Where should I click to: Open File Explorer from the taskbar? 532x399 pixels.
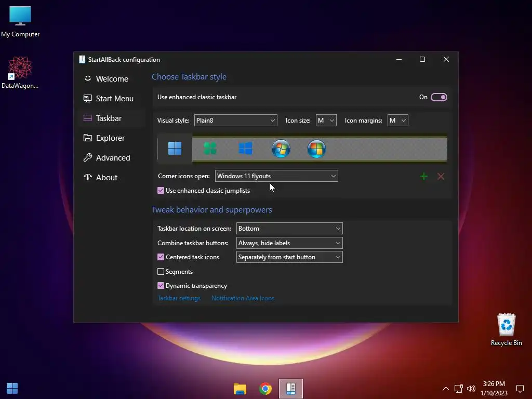240,389
